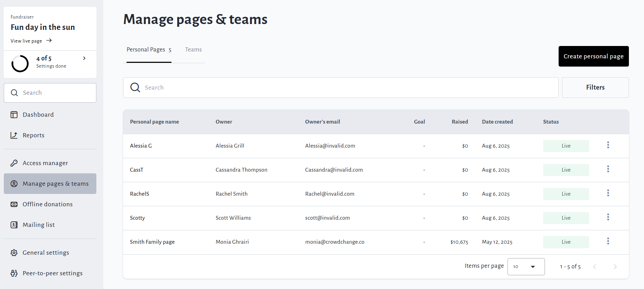This screenshot has height=289, width=644.
Task: Open the Filters panel
Action: 595,88
